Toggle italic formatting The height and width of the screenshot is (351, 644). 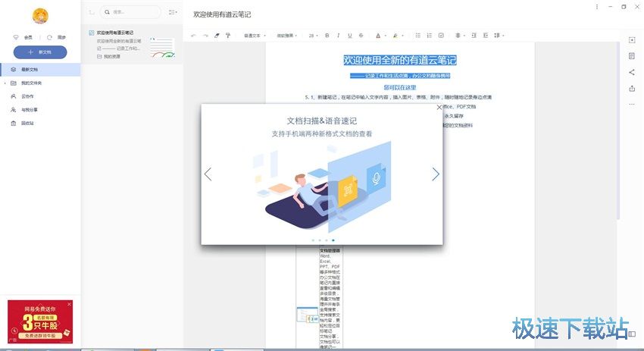point(339,36)
